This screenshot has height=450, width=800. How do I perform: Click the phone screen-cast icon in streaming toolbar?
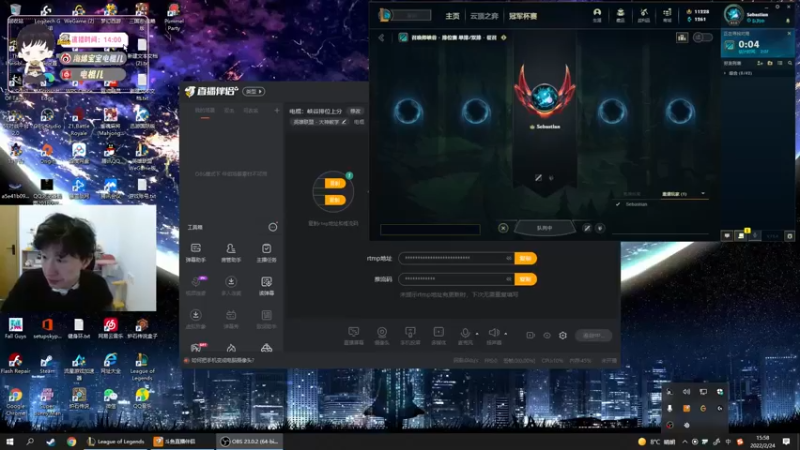[410, 336]
